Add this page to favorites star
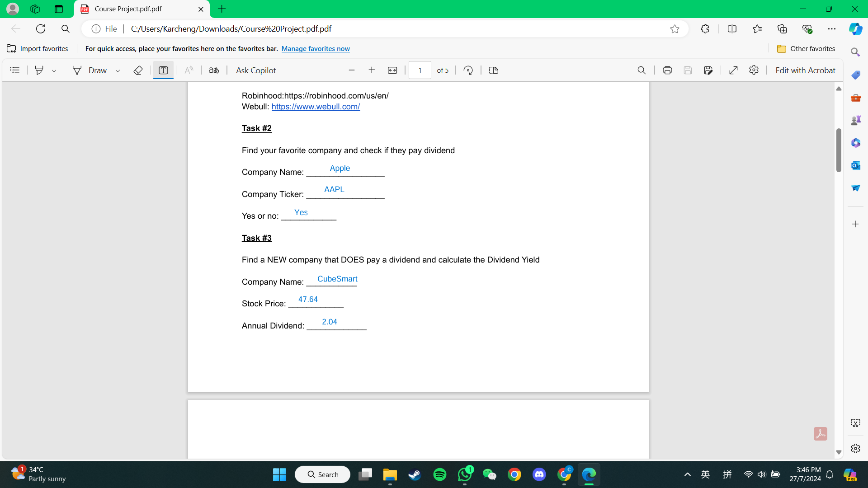868x488 pixels. pos(675,29)
